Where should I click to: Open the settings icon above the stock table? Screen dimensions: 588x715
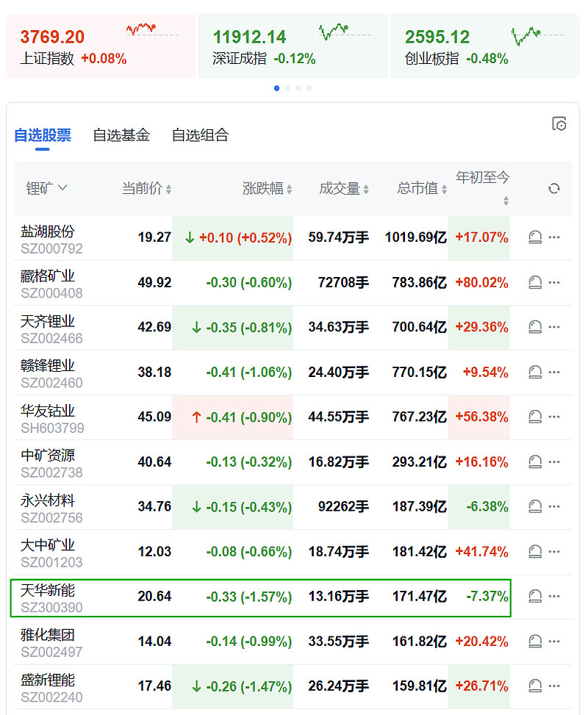(559, 123)
